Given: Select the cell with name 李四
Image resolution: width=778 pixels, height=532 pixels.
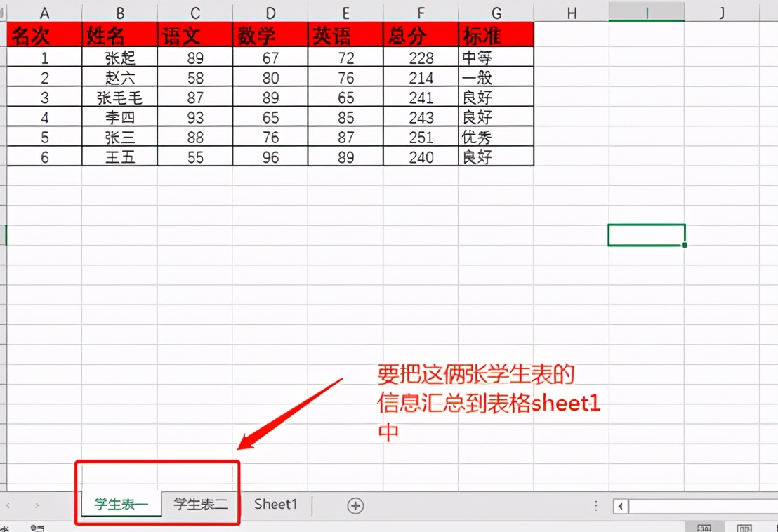Looking at the screenshot, I should point(119,117).
